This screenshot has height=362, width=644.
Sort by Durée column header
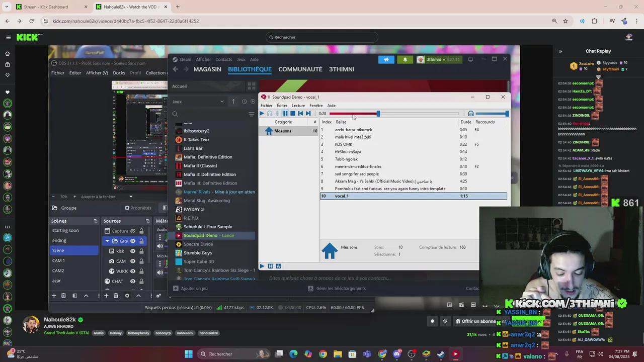(x=466, y=122)
